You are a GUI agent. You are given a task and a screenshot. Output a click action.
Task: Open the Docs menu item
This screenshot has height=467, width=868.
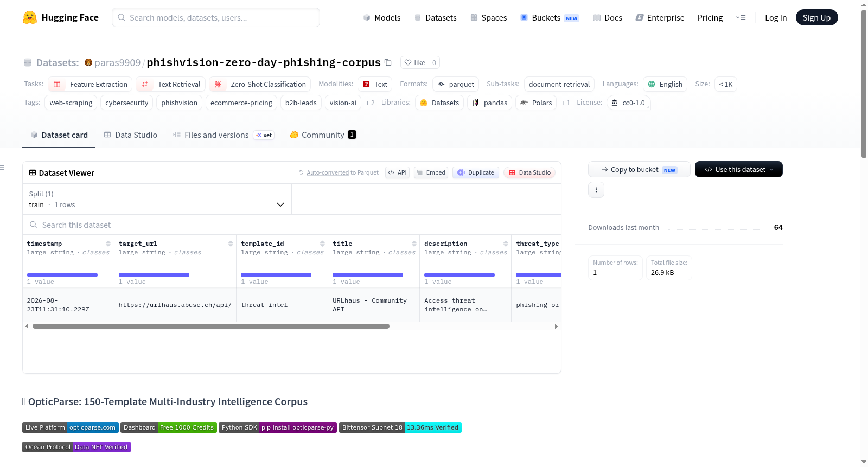point(608,17)
